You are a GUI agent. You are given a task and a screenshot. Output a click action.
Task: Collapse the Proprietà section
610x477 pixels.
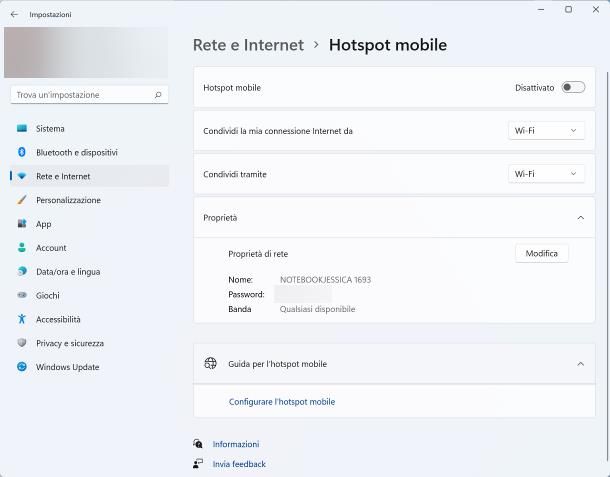(x=580, y=217)
